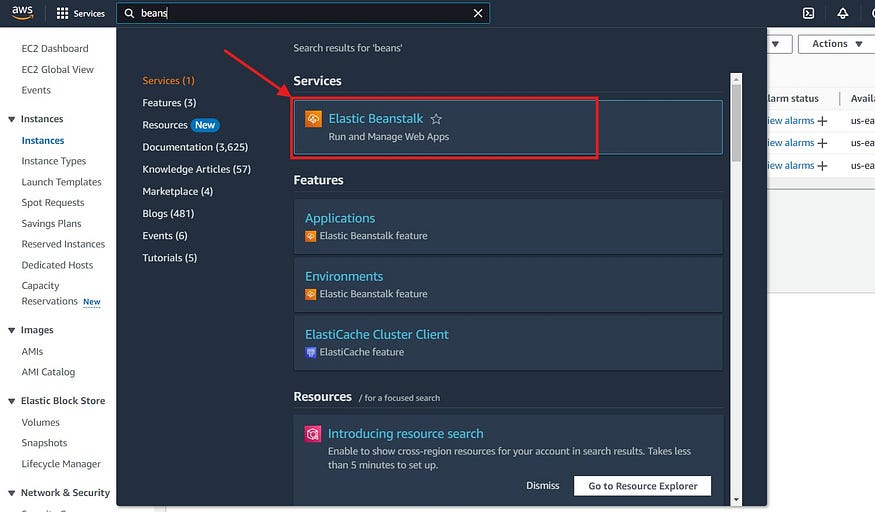This screenshot has width=875, height=512.
Task: Filter results by Features (3)
Action: 169,103
